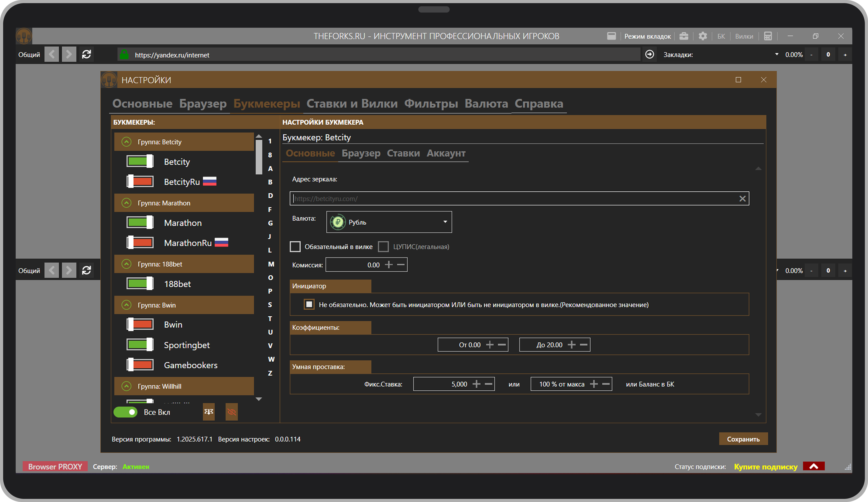Image resolution: width=868 pixels, height=502 pixels.
Task: Open settings via gear icon
Action: 703,36
